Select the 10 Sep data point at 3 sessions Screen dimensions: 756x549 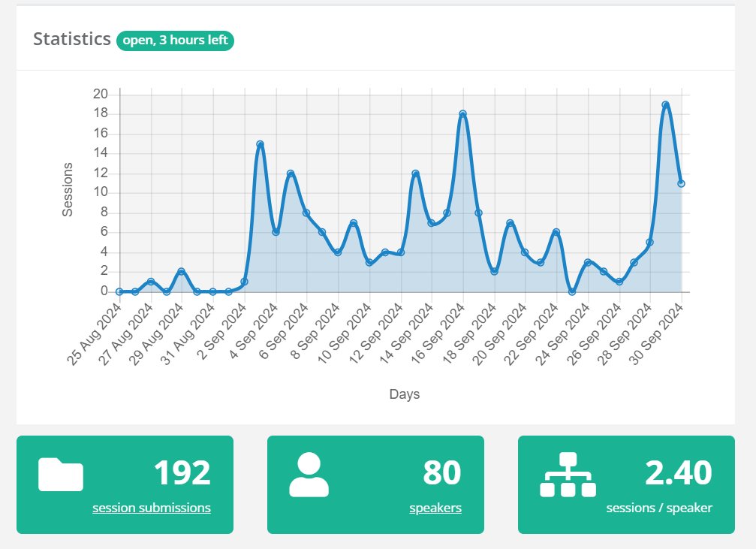pos(369,262)
